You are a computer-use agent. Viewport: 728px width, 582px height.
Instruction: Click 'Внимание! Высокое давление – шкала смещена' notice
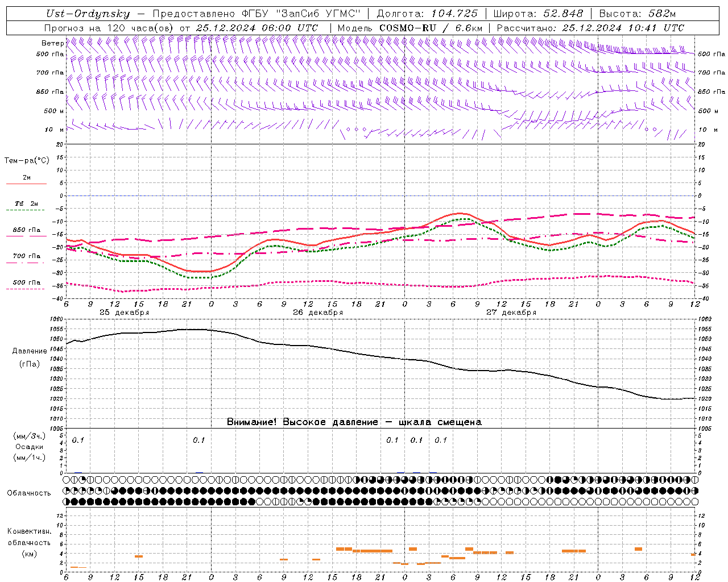354,422
